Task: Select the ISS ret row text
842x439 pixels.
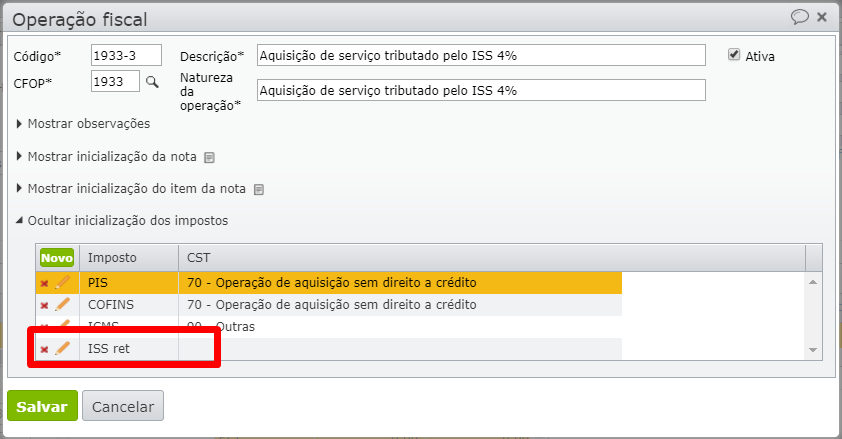Action: coord(109,349)
